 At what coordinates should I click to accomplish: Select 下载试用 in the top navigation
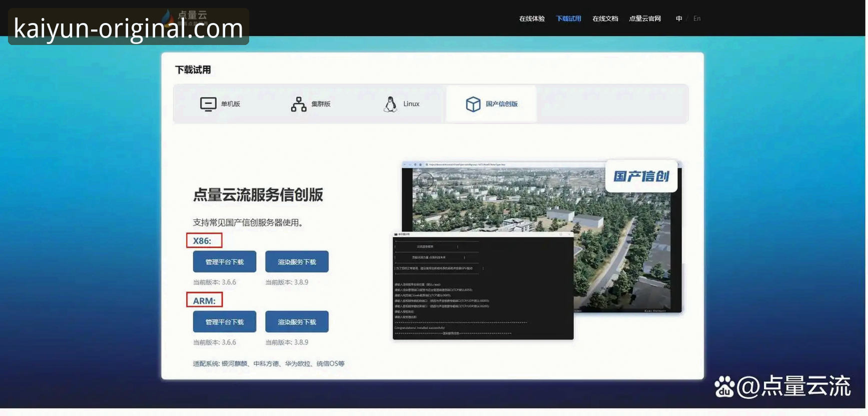click(x=568, y=18)
